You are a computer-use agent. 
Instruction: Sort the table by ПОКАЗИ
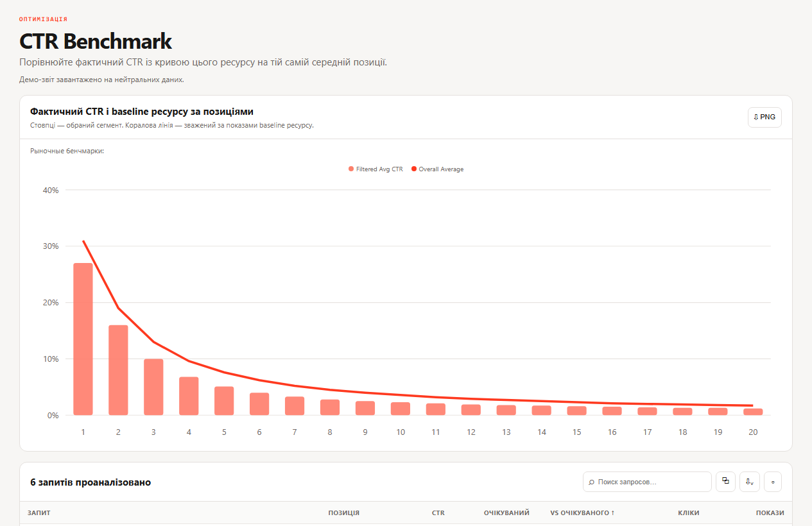[x=770, y=513]
